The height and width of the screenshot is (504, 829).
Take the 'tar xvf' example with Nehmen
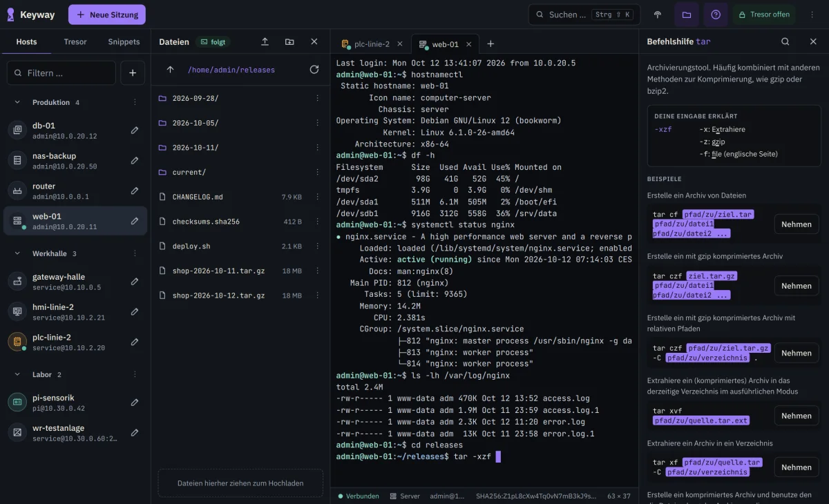click(x=797, y=416)
